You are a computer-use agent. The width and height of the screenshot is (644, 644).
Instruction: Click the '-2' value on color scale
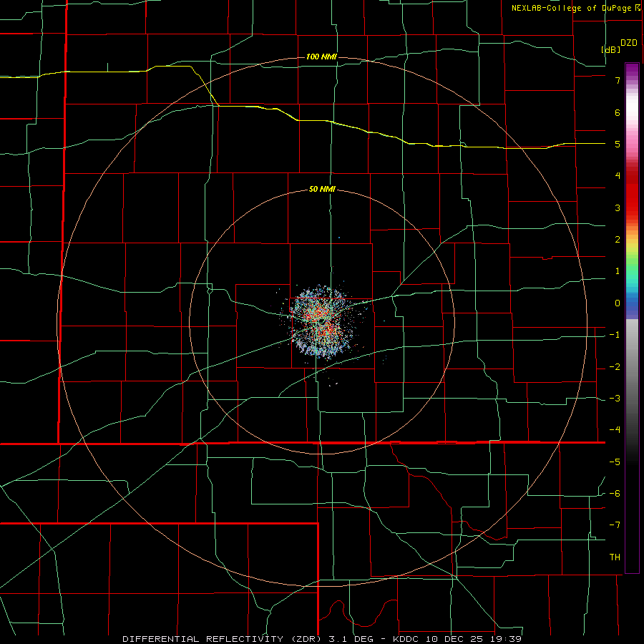click(615, 367)
